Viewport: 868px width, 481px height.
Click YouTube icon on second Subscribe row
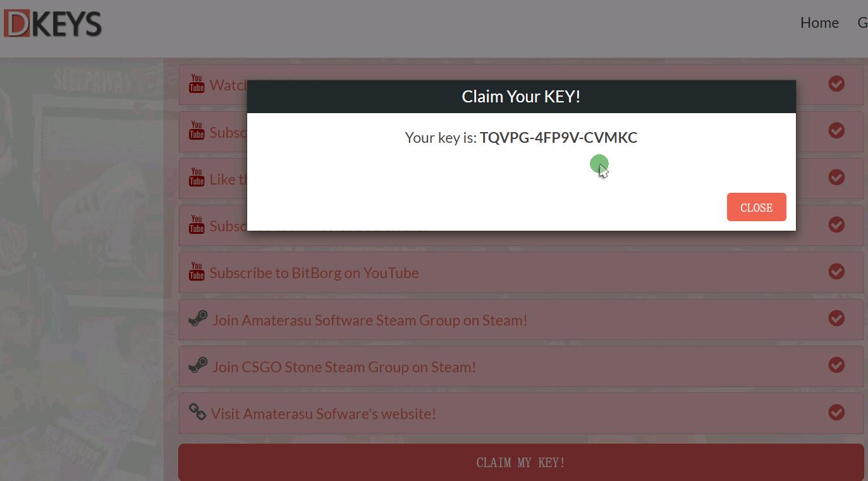pos(197,224)
